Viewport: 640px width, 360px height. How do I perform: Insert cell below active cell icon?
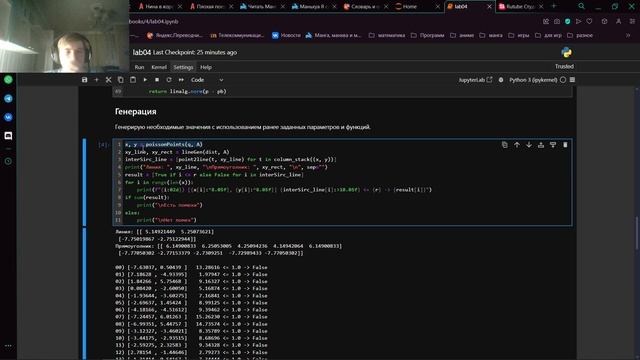click(553, 145)
